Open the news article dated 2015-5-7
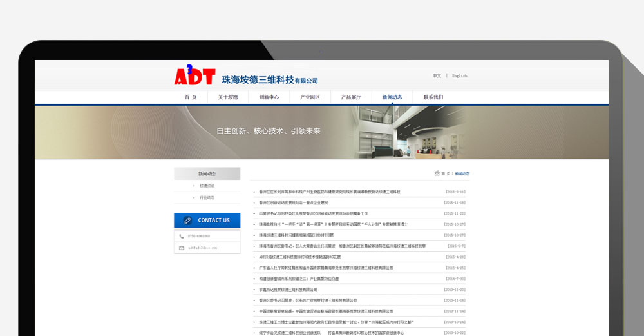The height and width of the screenshot is (336, 644). coord(342,246)
